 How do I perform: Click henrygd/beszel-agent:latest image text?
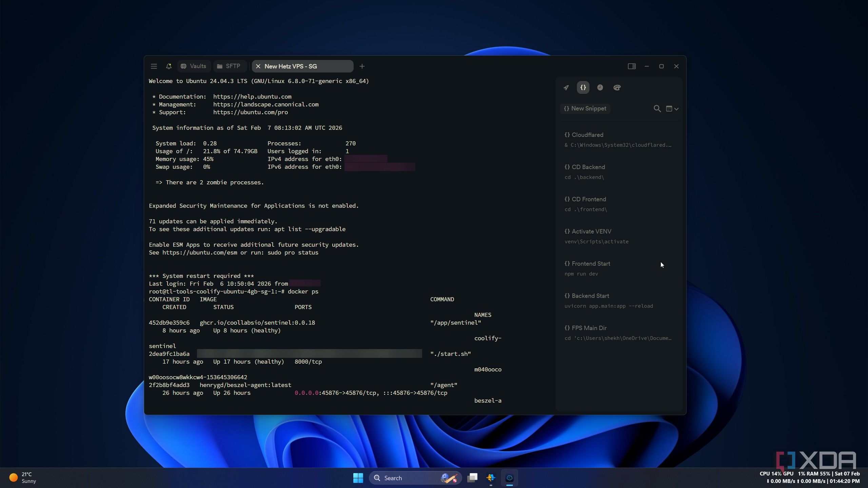click(x=245, y=385)
